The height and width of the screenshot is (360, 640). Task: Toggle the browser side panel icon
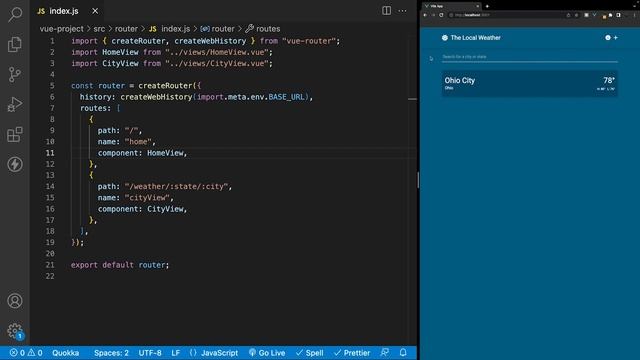pyautogui.click(x=618, y=15)
